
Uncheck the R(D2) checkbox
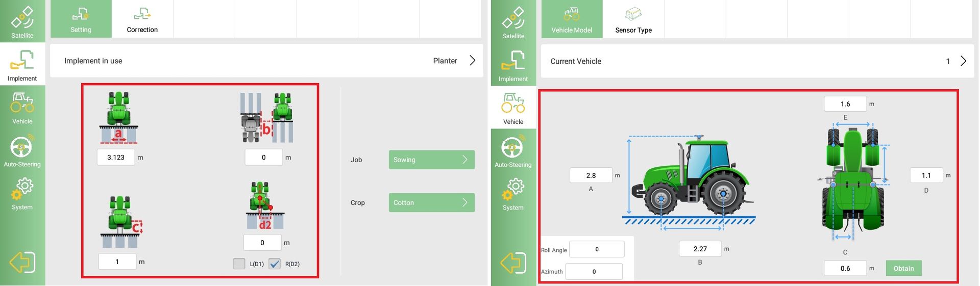point(275,264)
